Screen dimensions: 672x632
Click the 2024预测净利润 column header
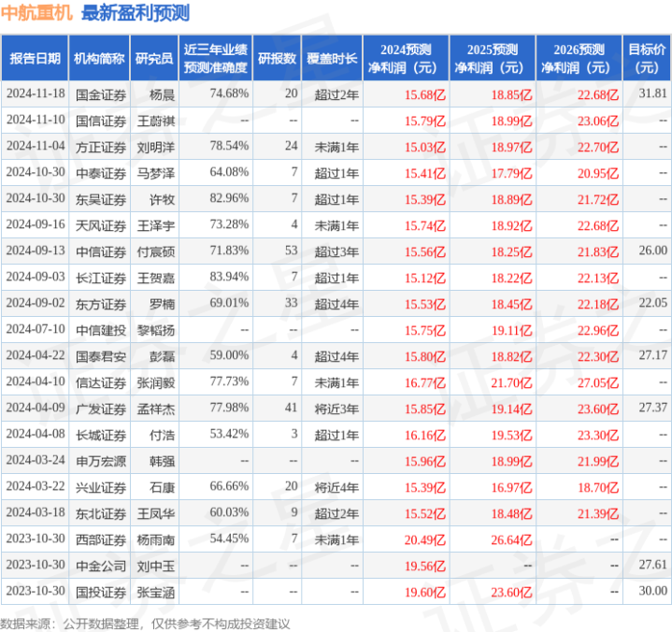(406, 58)
